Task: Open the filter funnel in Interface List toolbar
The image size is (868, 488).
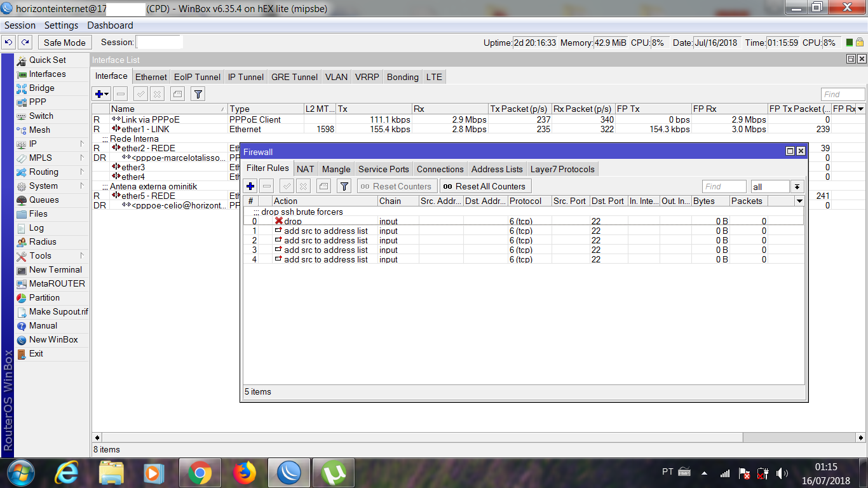Action: [x=198, y=94]
